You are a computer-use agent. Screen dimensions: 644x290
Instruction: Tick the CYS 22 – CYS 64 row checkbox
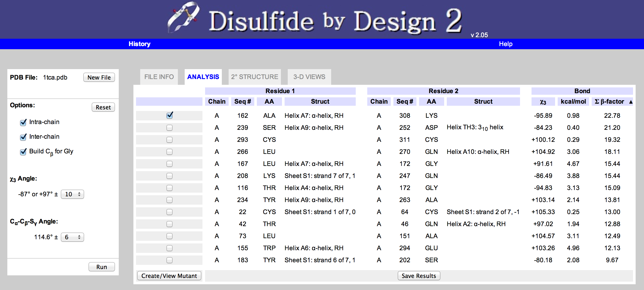point(170,212)
